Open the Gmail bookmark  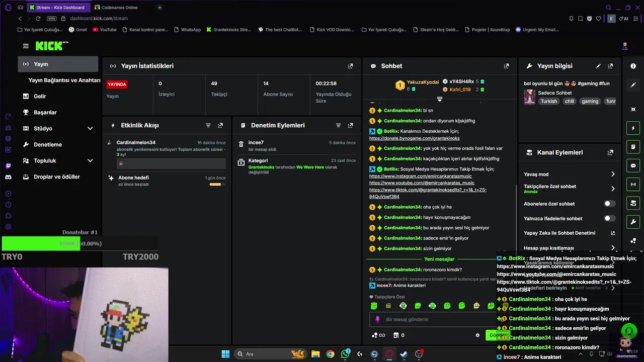(77, 30)
